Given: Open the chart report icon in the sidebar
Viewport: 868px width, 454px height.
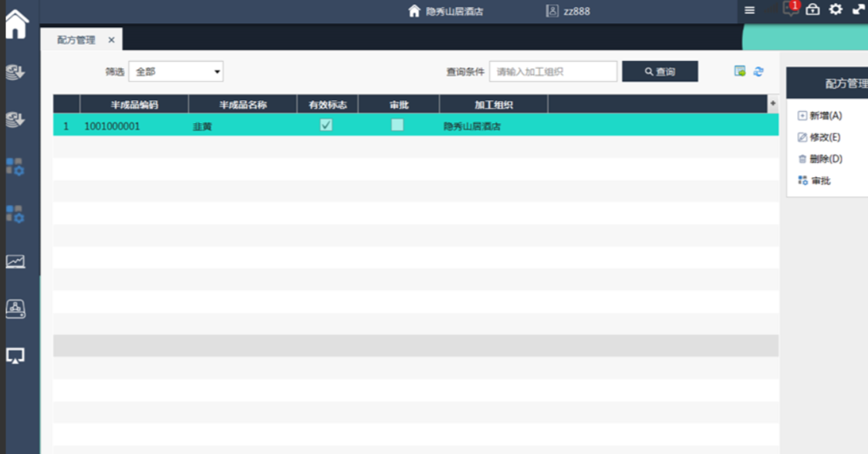Looking at the screenshot, I should coord(15,262).
